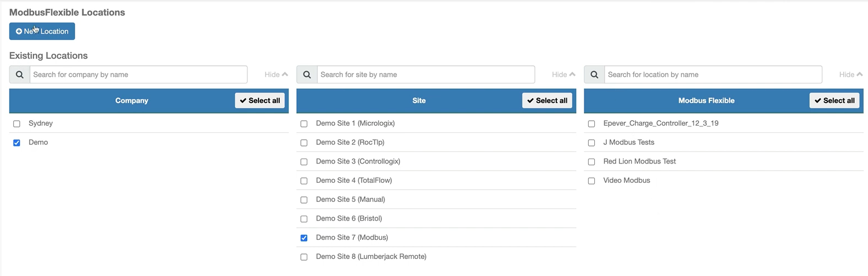Viewport: 868px width, 276px height.
Task: Click the location search magnifier icon
Action: [594, 75]
